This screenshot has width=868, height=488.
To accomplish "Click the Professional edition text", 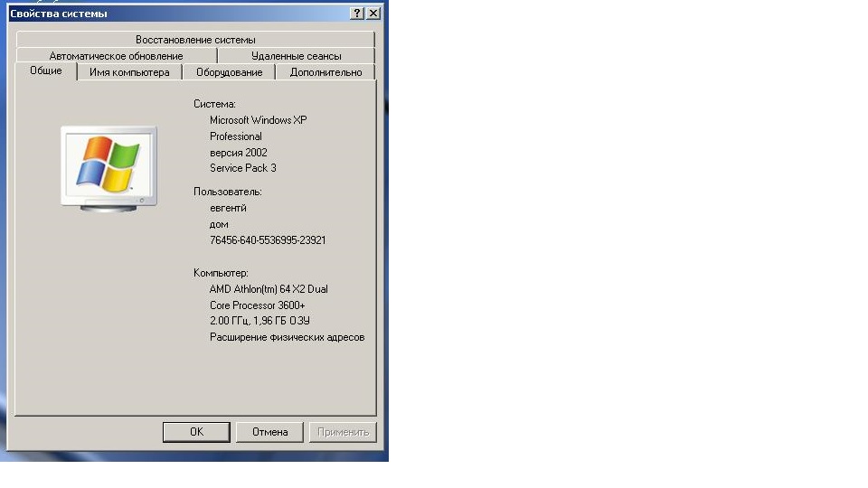I will click(x=236, y=136).
